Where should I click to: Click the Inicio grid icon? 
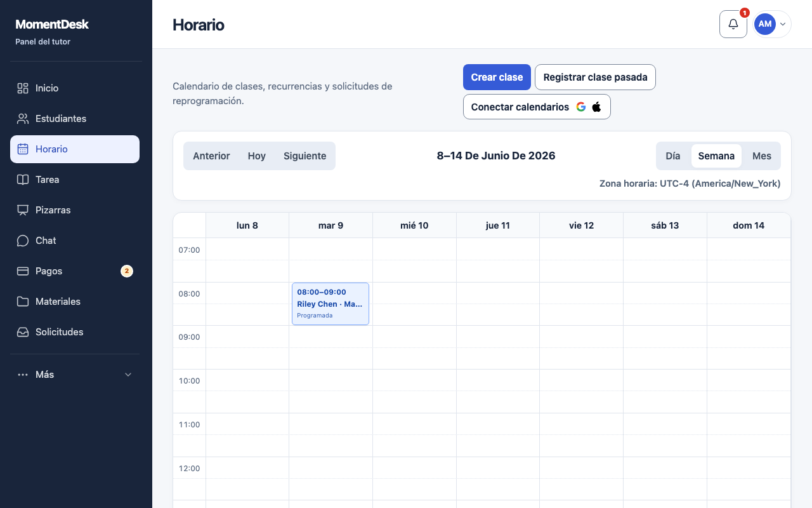pyautogui.click(x=23, y=88)
